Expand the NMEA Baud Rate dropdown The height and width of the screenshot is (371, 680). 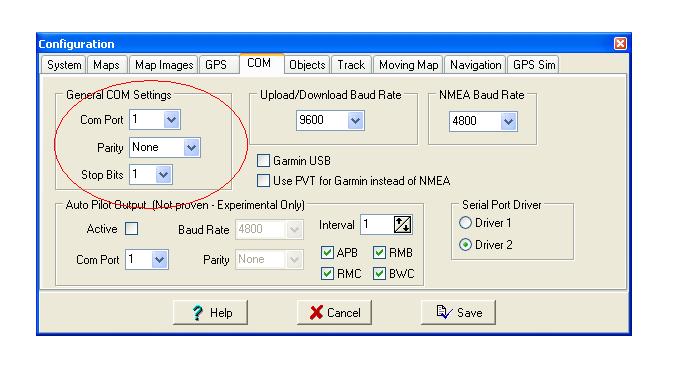508,121
